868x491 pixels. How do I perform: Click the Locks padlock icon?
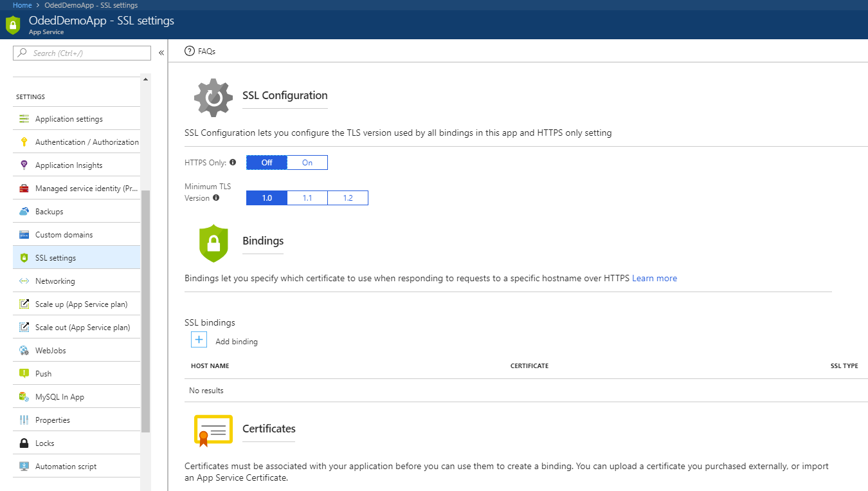tap(24, 443)
